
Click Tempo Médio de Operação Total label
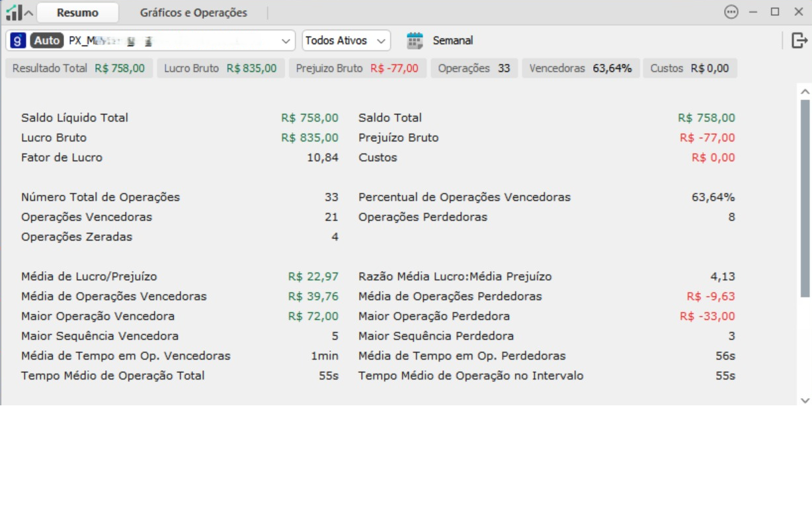pyautogui.click(x=113, y=376)
